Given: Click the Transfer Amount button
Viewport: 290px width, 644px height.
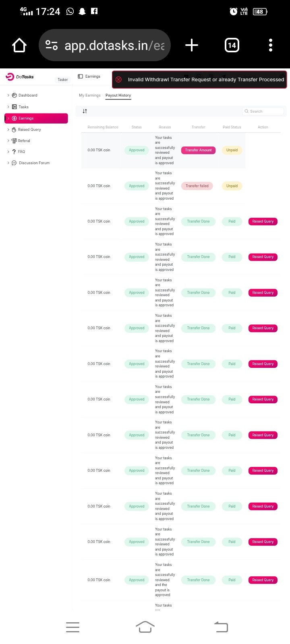Looking at the screenshot, I should pos(198,150).
